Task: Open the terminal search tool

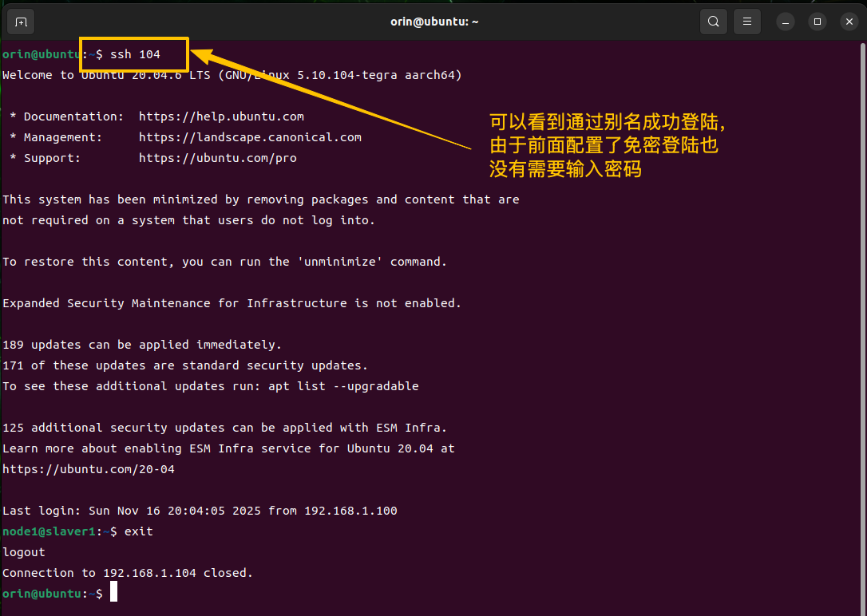Action: 714,22
